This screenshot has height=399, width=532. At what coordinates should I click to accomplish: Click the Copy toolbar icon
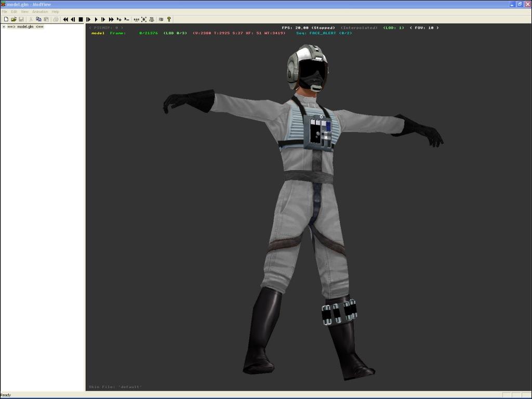pos(38,19)
